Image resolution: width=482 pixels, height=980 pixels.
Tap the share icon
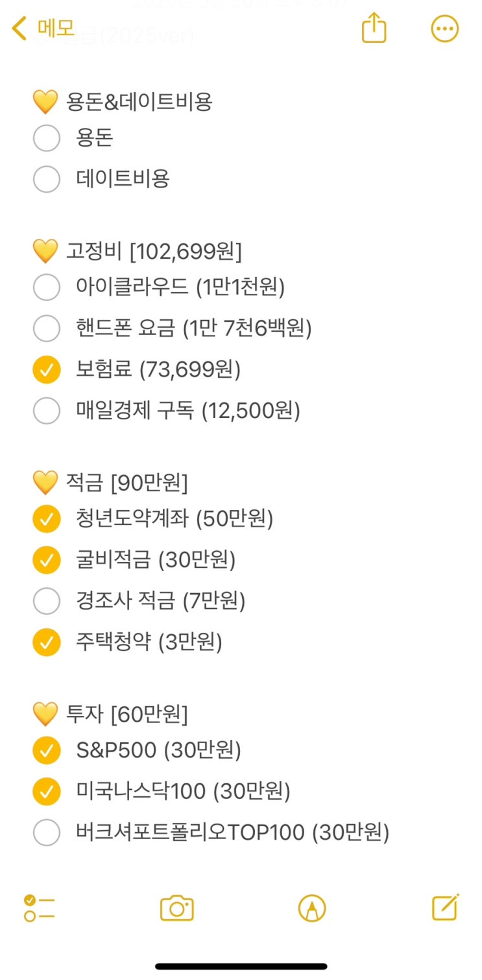[374, 29]
